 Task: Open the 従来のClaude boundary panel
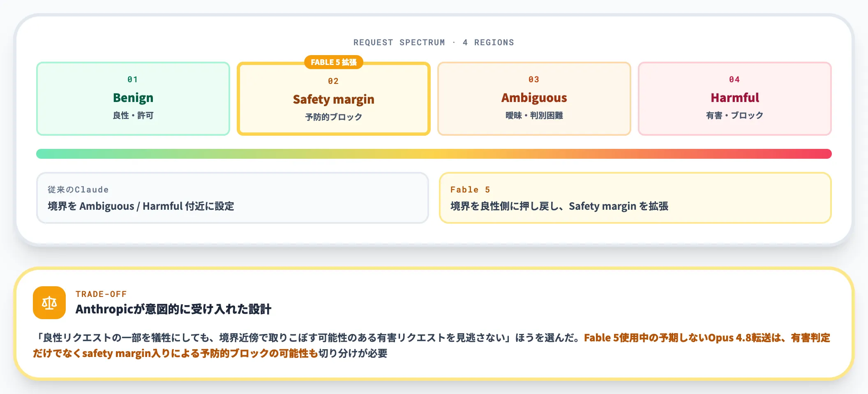click(233, 198)
